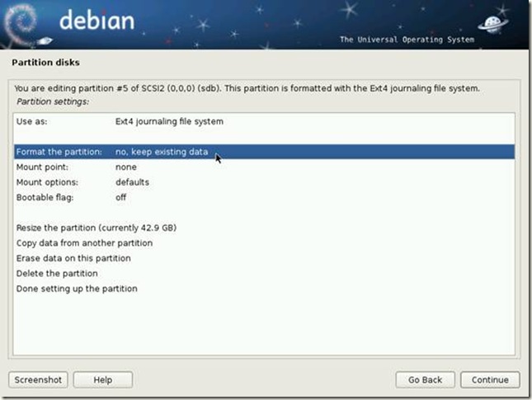Click the planet icon in the banner

point(493,24)
